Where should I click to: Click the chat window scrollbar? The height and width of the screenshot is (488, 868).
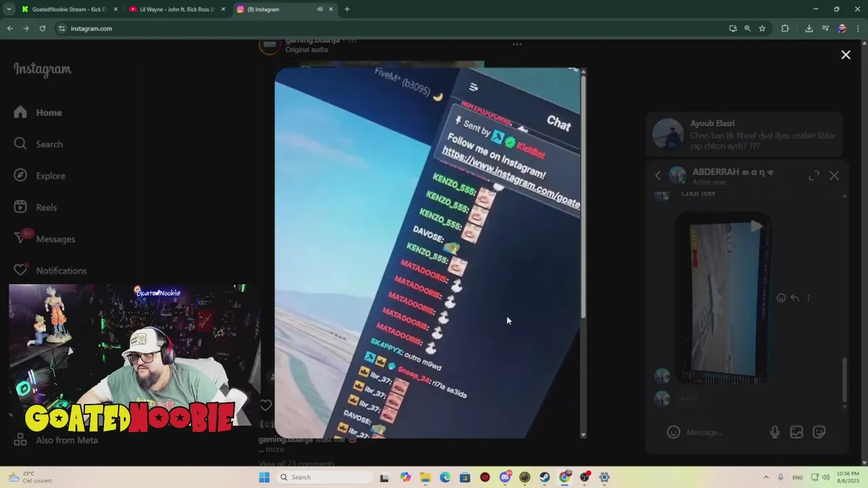[x=844, y=381]
